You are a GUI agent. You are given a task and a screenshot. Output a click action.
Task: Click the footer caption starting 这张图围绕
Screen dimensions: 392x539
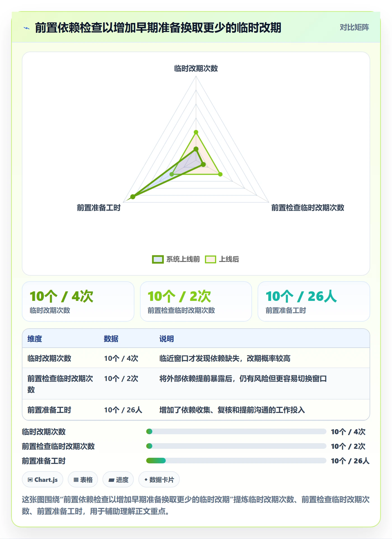click(x=196, y=505)
